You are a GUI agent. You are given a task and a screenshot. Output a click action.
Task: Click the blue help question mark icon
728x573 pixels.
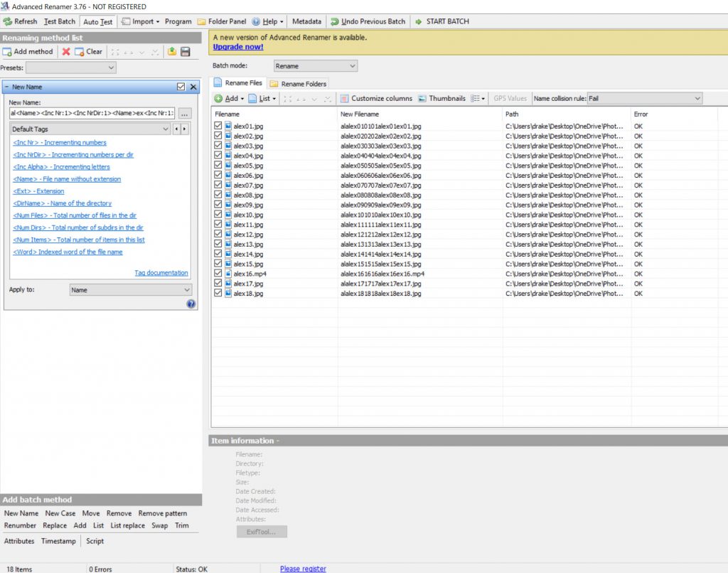click(191, 304)
